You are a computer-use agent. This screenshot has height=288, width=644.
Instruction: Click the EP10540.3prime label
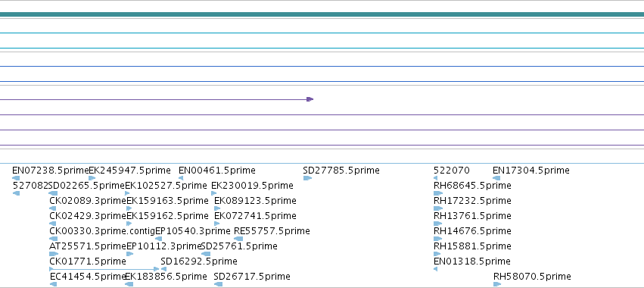click(193, 231)
